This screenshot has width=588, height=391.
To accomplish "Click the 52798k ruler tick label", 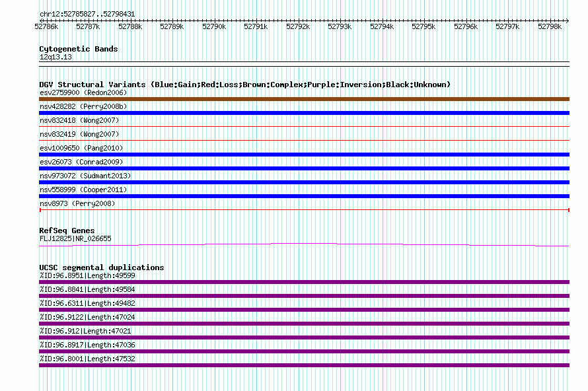I will (550, 26).
